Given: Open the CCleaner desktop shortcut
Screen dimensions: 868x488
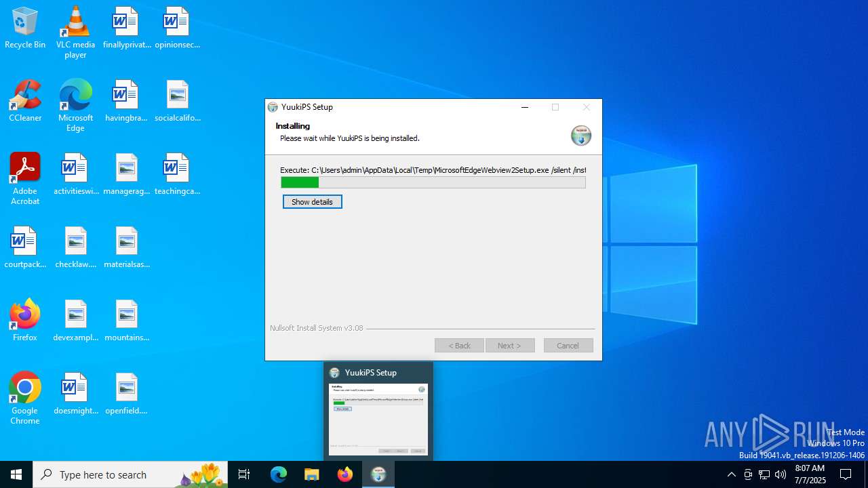Looking at the screenshot, I should 25,102.
